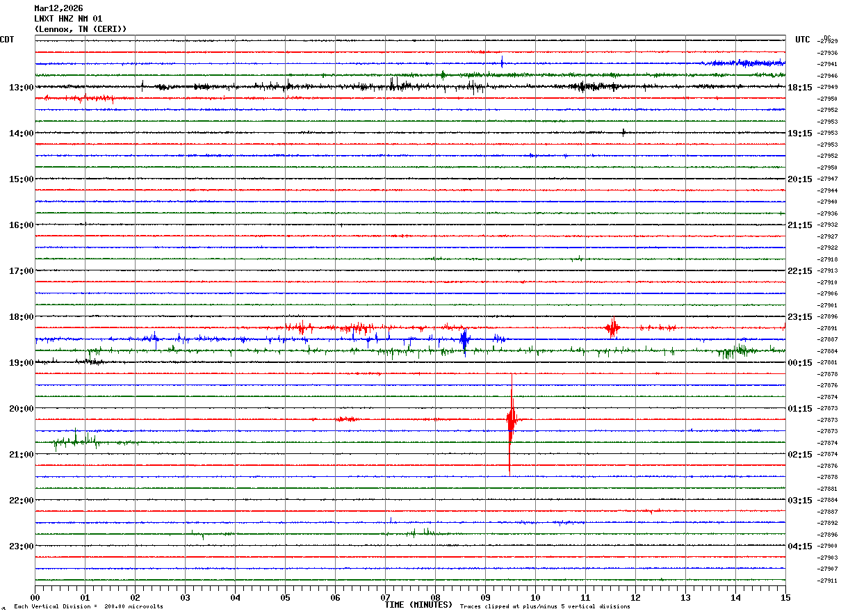
Task: Click the large red seismic spike near minute 9.5
Action: 511,420
